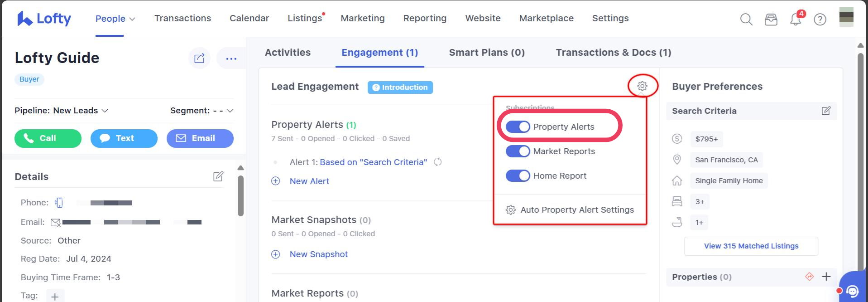Expand the Pipeline New Leads dropdown
The height and width of the screenshot is (302, 868).
pyautogui.click(x=105, y=111)
